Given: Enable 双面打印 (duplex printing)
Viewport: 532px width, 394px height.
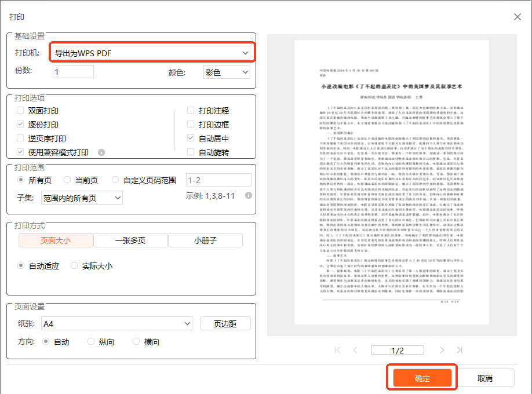Looking at the screenshot, I should tap(20, 110).
